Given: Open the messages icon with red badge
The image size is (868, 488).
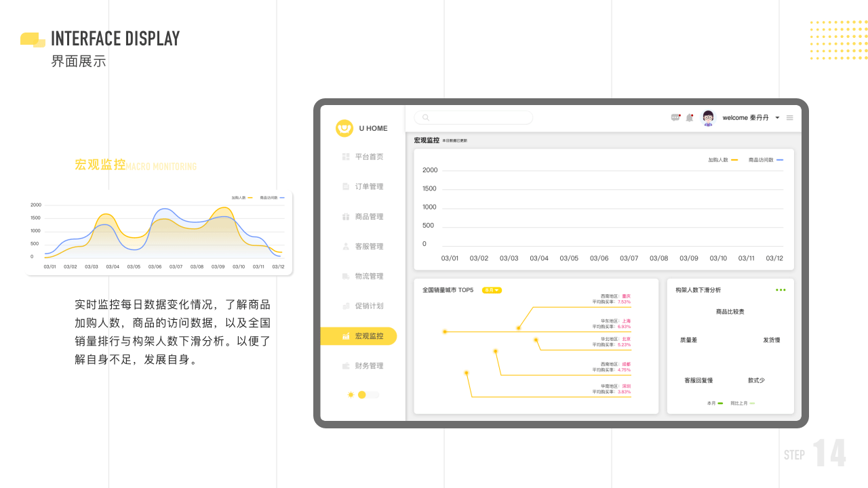Looking at the screenshot, I should click(675, 117).
